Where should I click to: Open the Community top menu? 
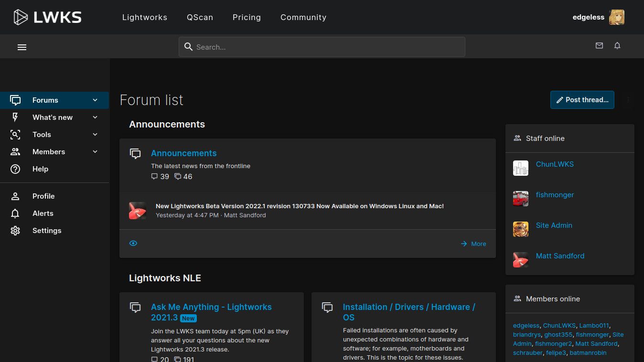pyautogui.click(x=303, y=17)
